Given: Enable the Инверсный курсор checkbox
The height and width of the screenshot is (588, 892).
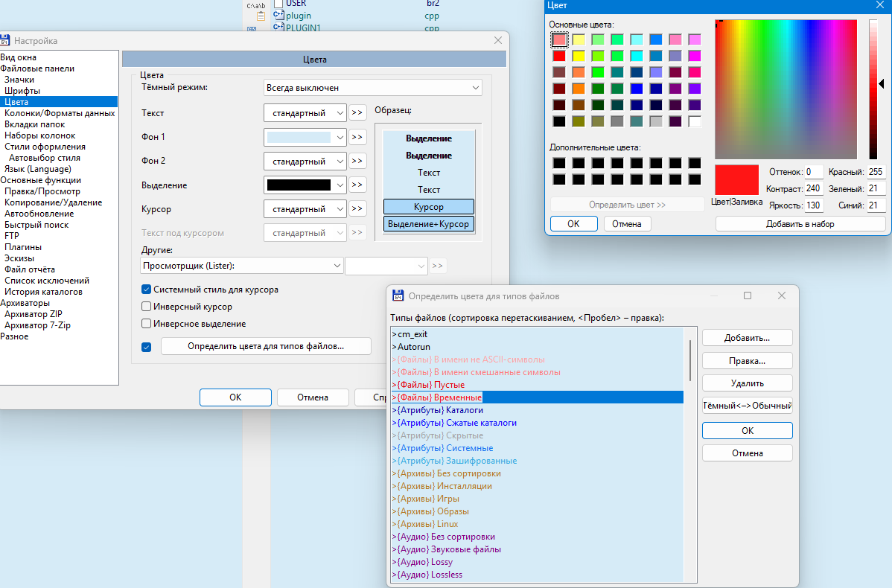Looking at the screenshot, I should (147, 307).
